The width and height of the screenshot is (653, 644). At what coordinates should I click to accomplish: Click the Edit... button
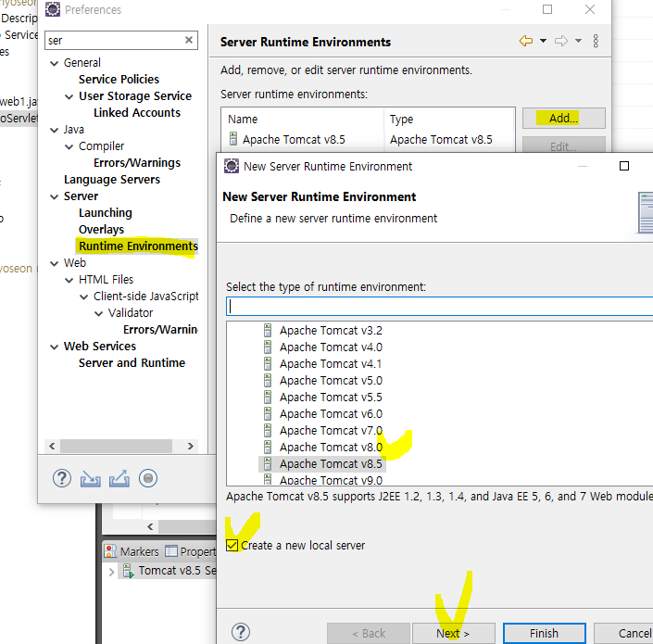563,146
